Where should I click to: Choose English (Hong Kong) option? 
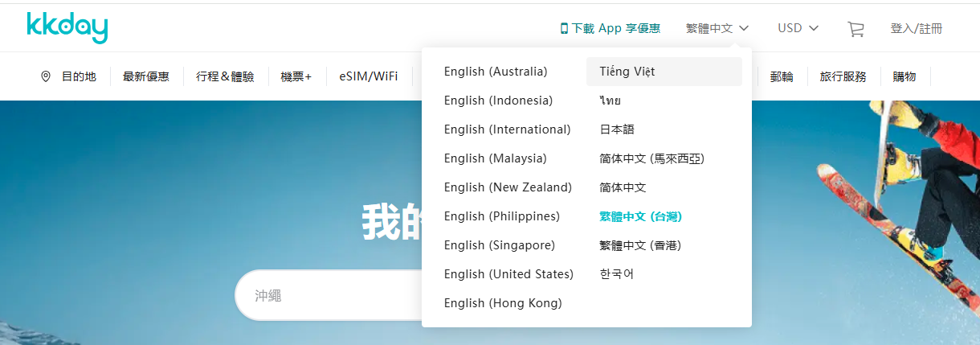502,303
